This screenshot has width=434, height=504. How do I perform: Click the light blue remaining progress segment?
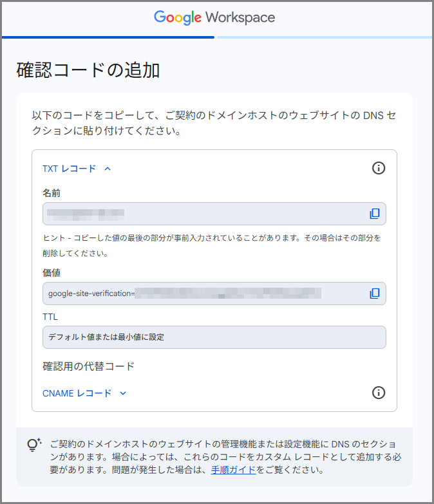click(x=324, y=37)
